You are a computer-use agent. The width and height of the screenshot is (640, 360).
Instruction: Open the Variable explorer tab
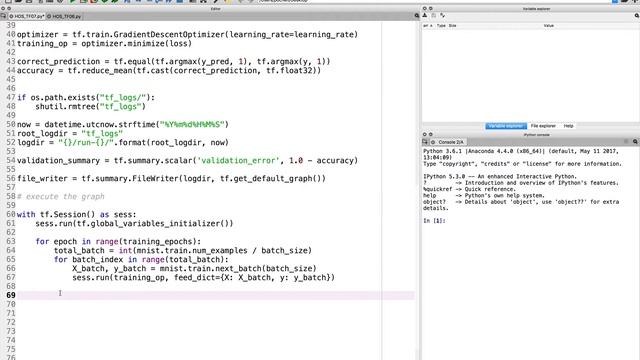[x=506, y=126]
